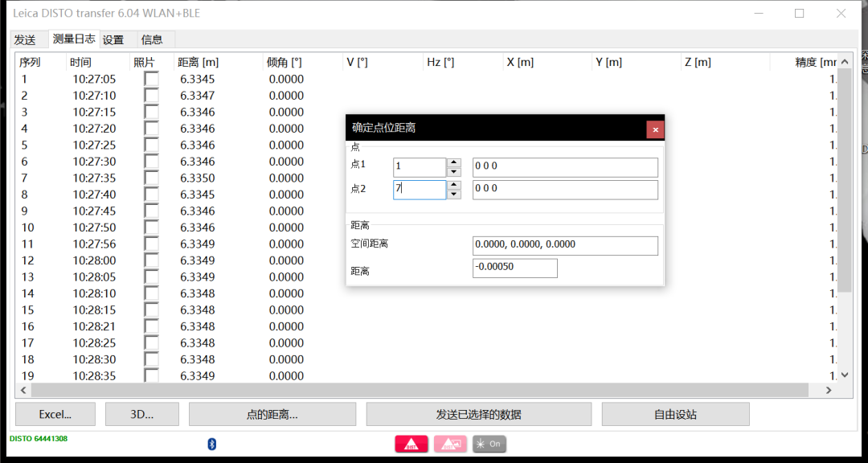
Task: Click the vertical scrollbar down arrow
Action: tap(845, 374)
